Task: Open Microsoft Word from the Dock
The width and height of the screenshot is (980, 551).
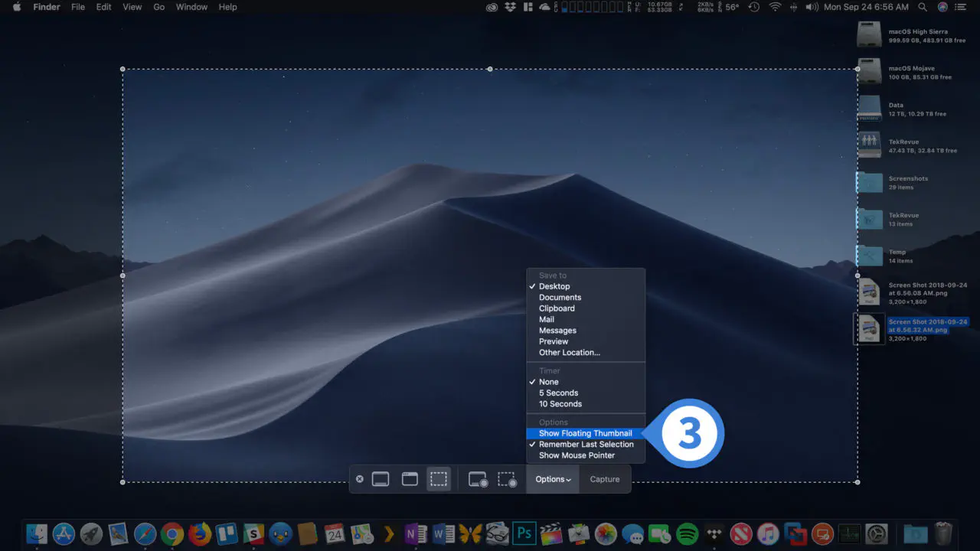Action: (x=443, y=533)
